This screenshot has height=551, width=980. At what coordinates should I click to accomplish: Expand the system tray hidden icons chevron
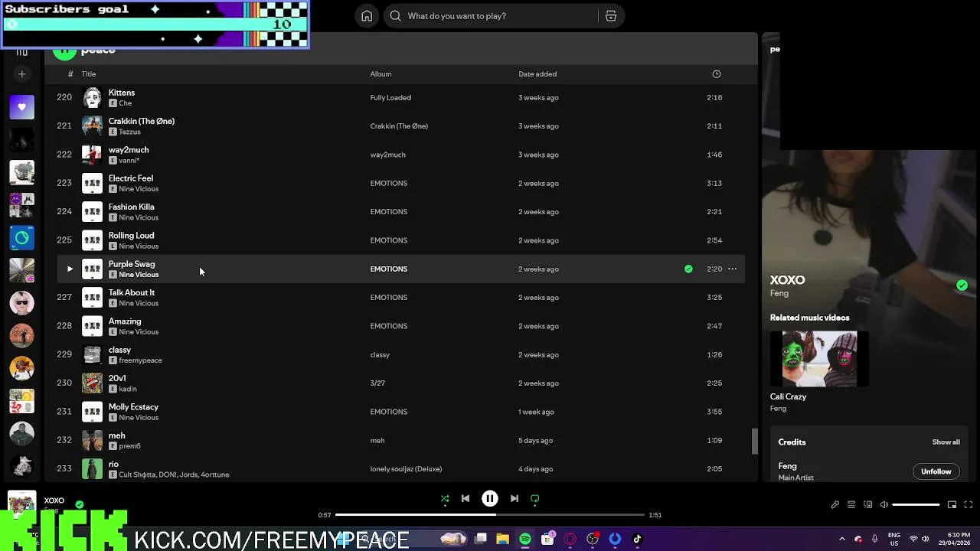pos(841,540)
